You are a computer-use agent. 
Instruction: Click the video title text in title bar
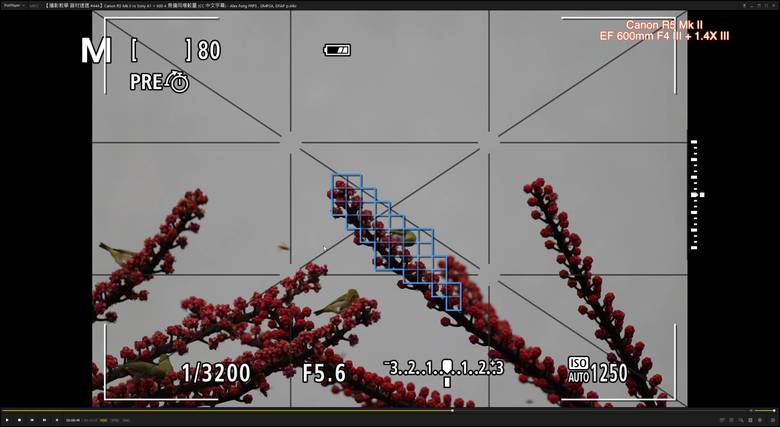coord(170,5)
